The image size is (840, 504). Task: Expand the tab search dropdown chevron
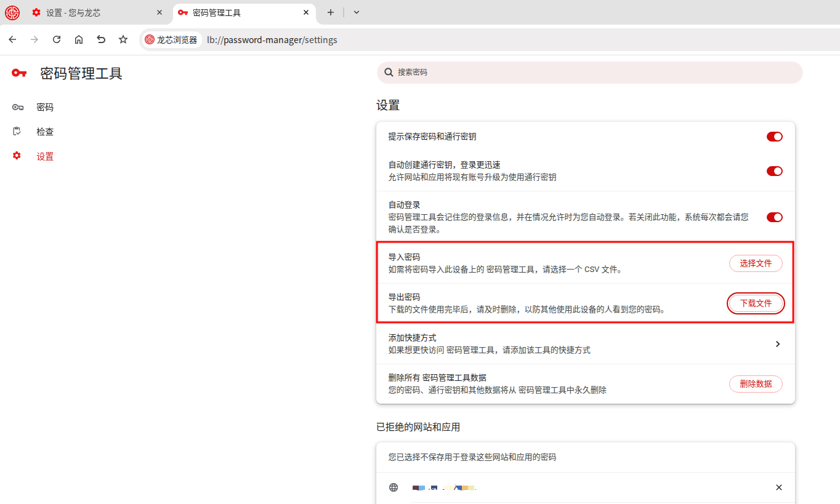357,12
